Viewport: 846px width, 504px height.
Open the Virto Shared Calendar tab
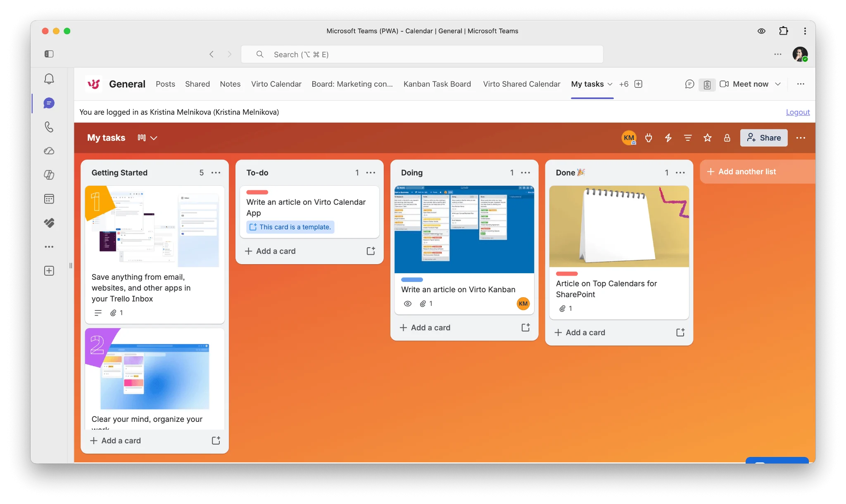pyautogui.click(x=522, y=84)
